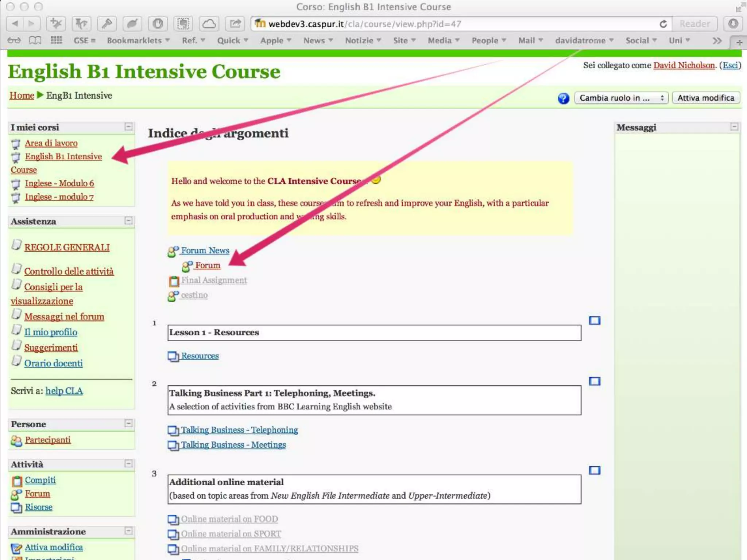747x560 pixels.
Task: Click the browser reload page icon
Action: (x=663, y=24)
